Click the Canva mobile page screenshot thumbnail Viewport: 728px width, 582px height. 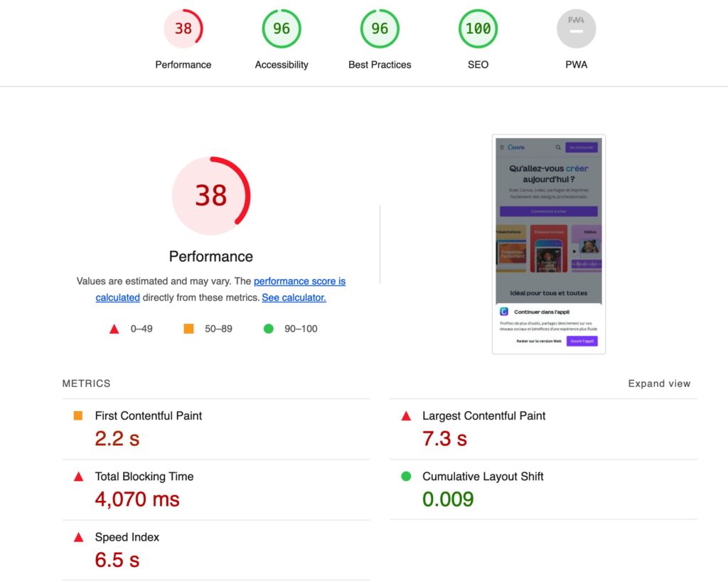pyautogui.click(x=548, y=244)
